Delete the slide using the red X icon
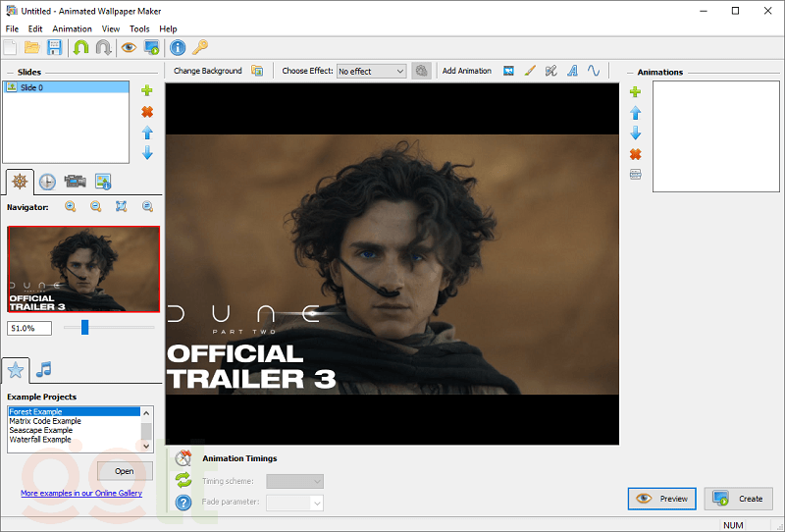 147,112
